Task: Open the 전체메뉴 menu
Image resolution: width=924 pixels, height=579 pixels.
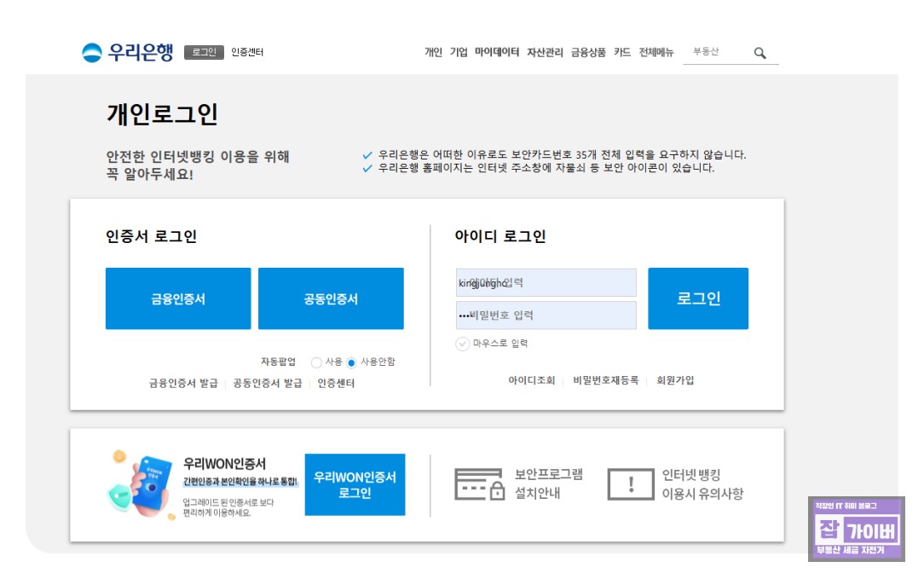Action: click(655, 53)
